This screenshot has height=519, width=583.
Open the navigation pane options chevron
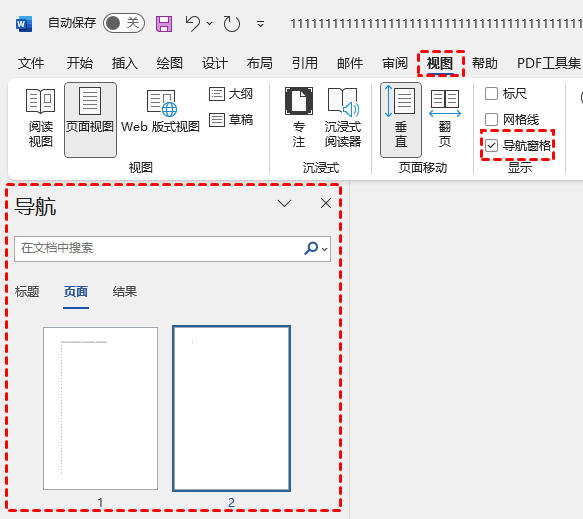click(x=284, y=203)
